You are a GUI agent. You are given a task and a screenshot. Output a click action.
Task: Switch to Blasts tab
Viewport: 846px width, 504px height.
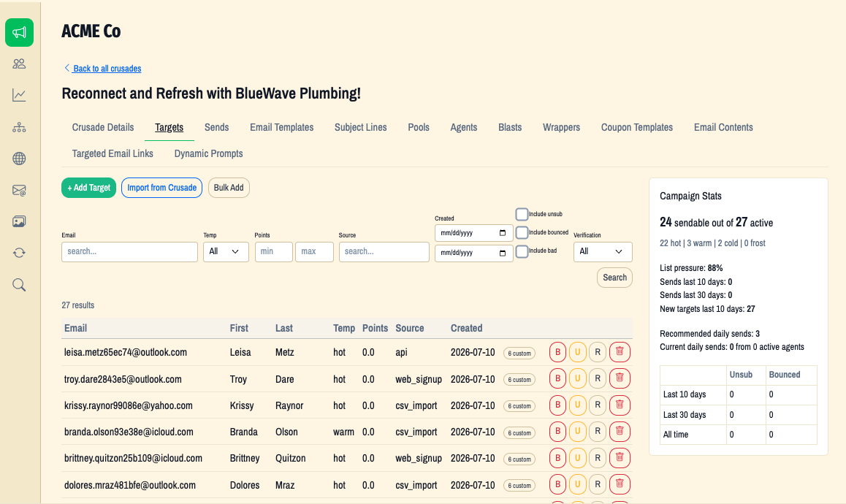(510, 127)
